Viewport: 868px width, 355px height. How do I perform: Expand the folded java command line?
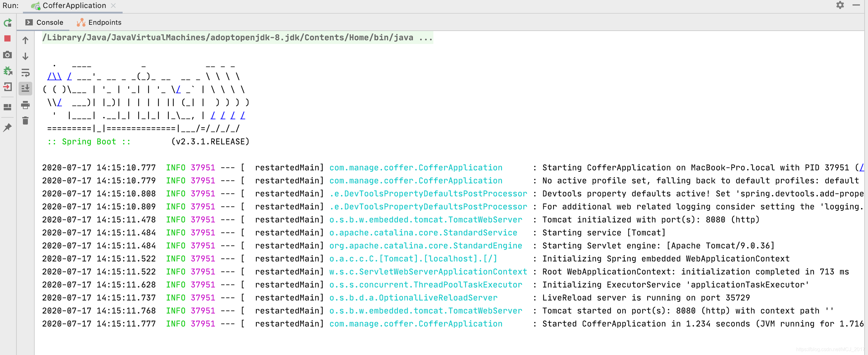pyautogui.click(x=237, y=37)
